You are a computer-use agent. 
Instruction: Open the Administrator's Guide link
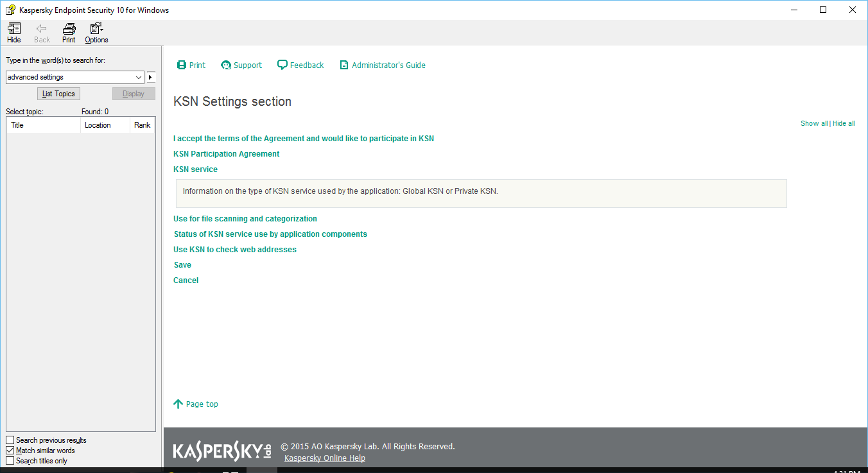pyautogui.click(x=383, y=65)
